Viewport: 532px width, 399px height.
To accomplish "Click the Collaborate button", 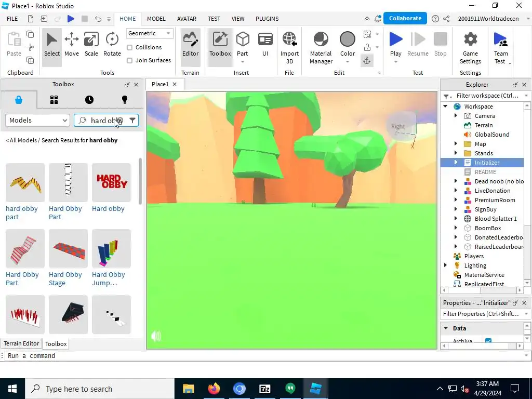I will (x=405, y=18).
